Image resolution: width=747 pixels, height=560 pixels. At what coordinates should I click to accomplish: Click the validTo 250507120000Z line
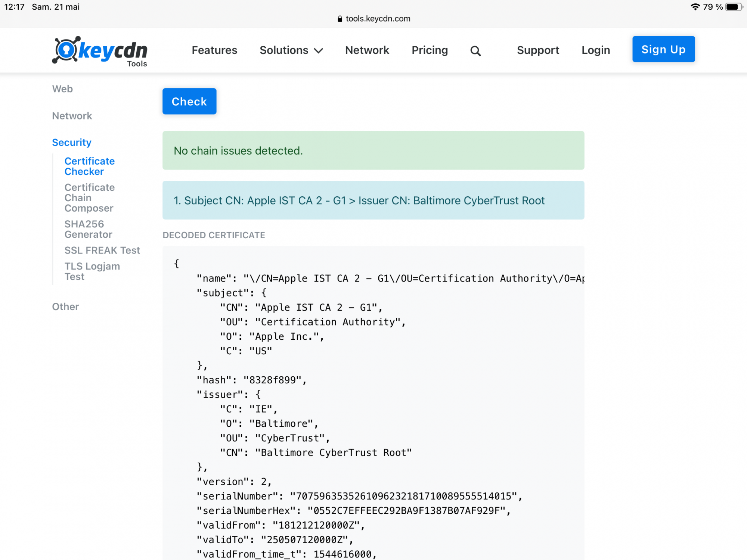click(x=275, y=539)
